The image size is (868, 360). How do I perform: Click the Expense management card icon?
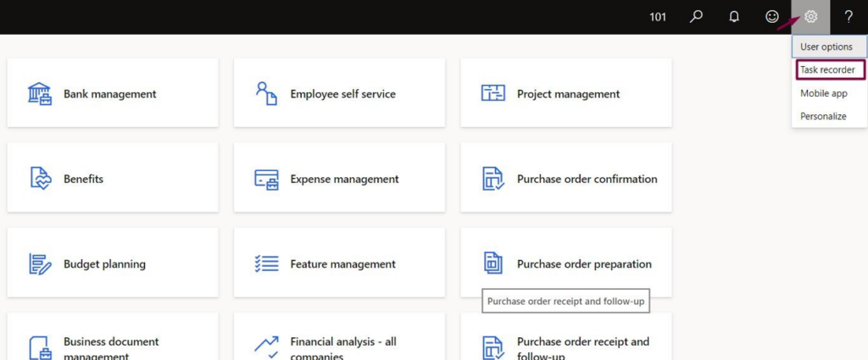[266, 180]
